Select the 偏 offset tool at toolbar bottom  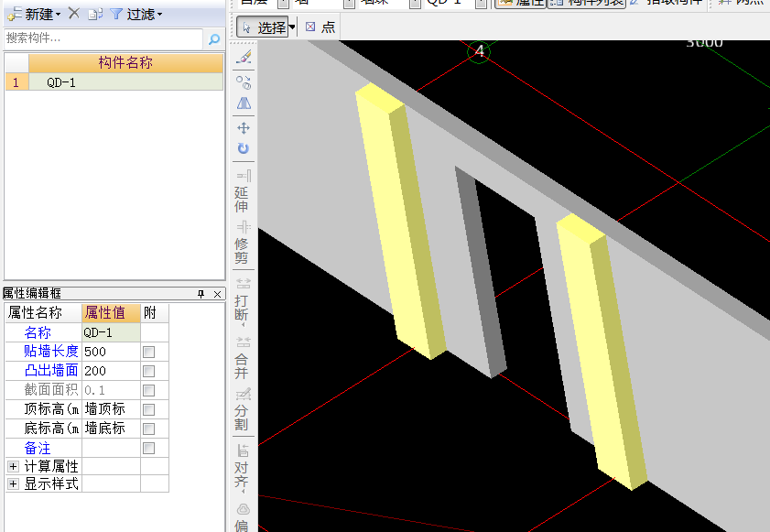(x=243, y=516)
